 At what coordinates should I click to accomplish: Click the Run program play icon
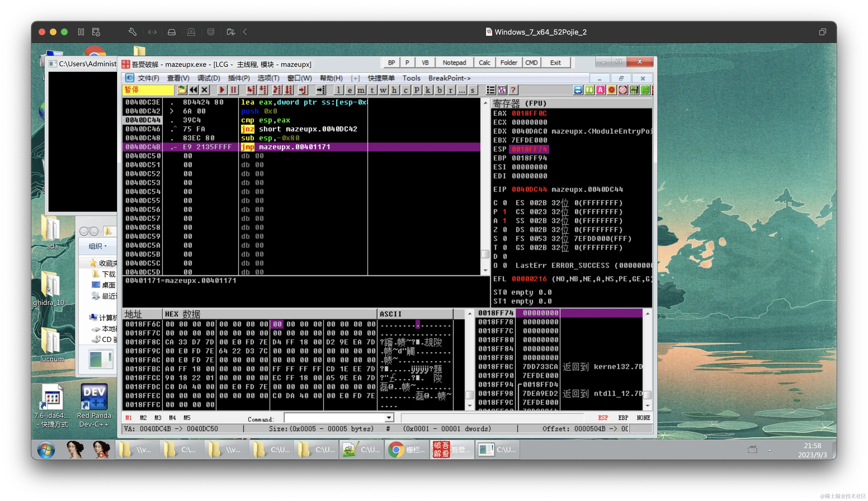tap(222, 90)
